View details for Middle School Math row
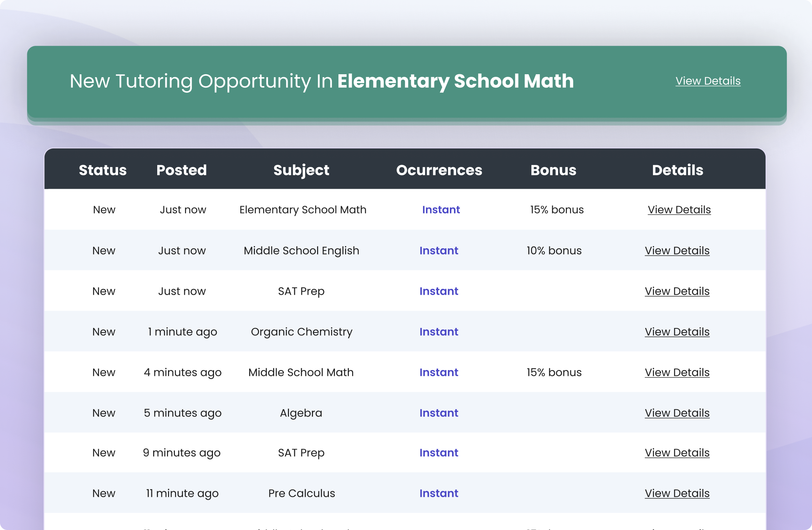 click(x=677, y=373)
